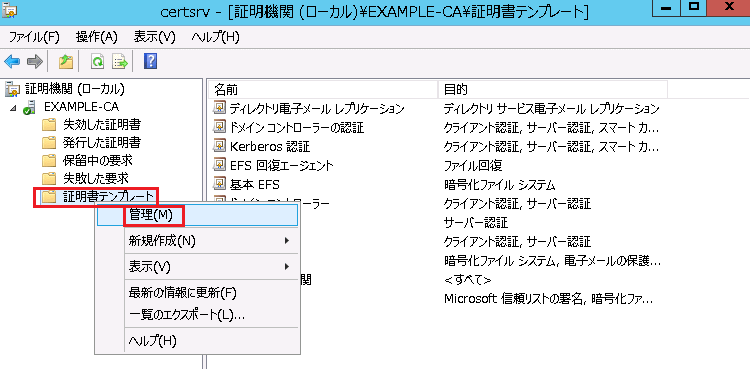750x369 pixels.
Task: Collapse the EXAMPLE-CA tree node
Action: click(12, 108)
